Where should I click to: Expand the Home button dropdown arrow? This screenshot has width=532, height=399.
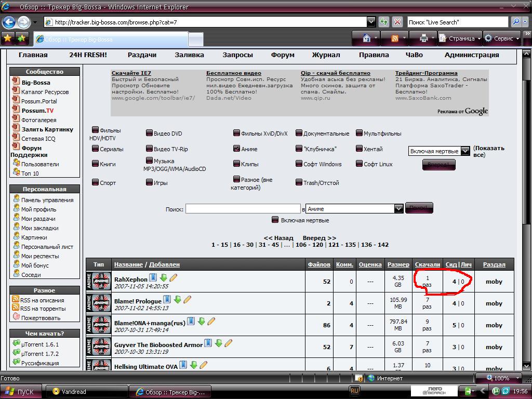[x=376, y=38]
